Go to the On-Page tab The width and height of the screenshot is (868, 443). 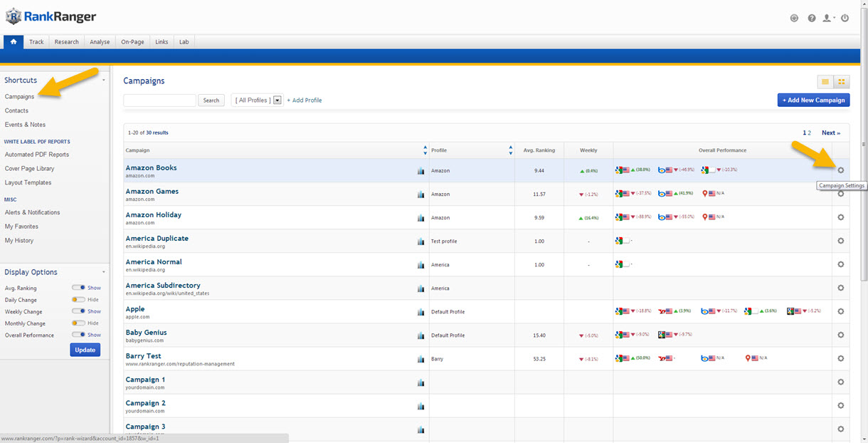point(132,42)
